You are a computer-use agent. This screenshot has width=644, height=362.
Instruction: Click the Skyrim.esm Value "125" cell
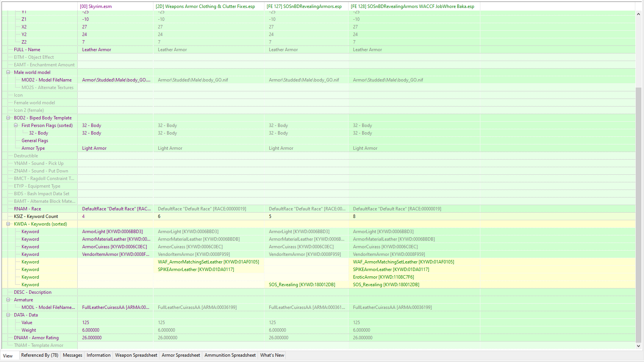pyautogui.click(x=116, y=323)
